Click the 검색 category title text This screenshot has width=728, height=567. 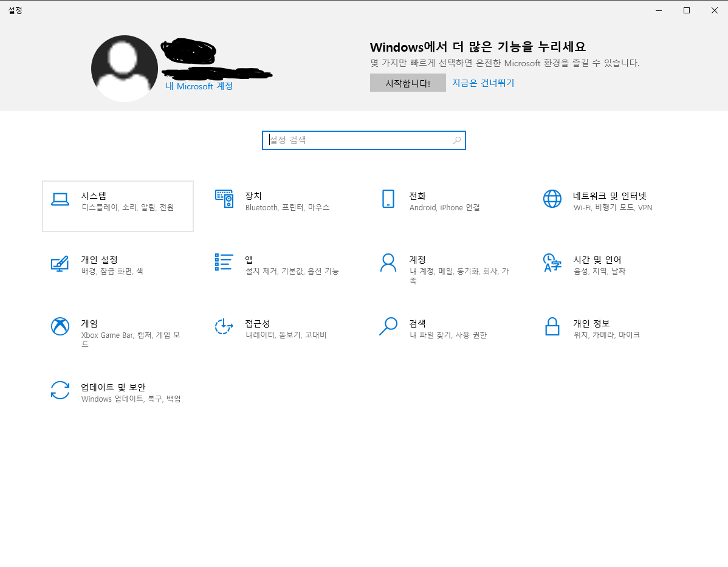coord(417,323)
